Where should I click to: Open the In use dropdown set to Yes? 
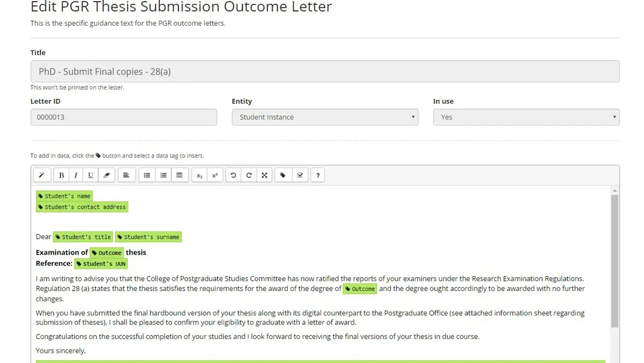click(525, 117)
